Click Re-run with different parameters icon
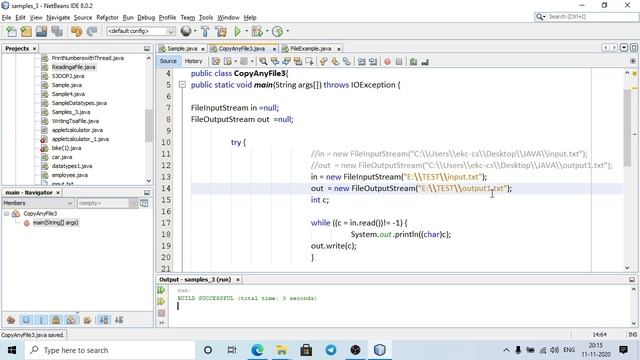 point(161,302)
